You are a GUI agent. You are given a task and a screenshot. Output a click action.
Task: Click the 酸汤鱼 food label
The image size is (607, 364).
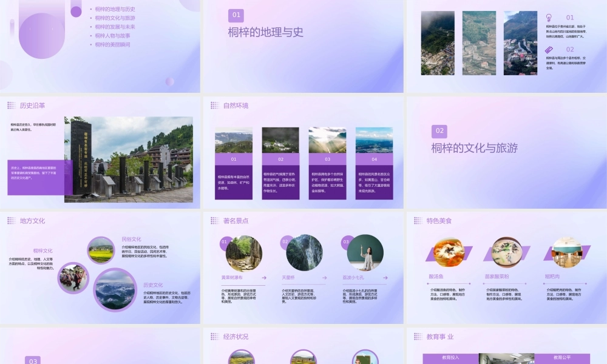point(436,277)
